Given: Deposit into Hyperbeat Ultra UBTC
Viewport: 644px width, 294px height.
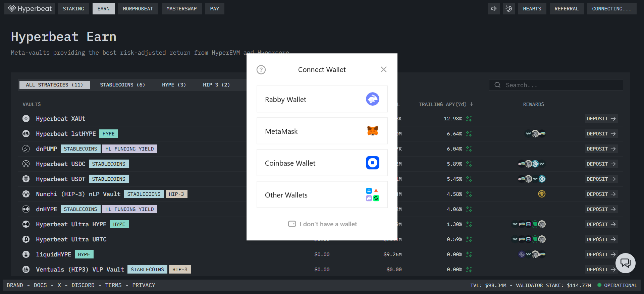Looking at the screenshot, I should click(x=601, y=239).
